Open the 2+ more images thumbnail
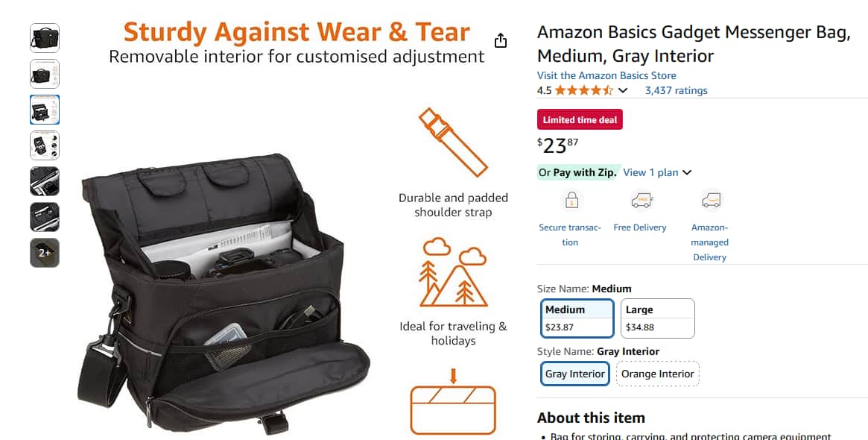The height and width of the screenshot is (440, 868). pyautogui.click(x=44, y=253)
